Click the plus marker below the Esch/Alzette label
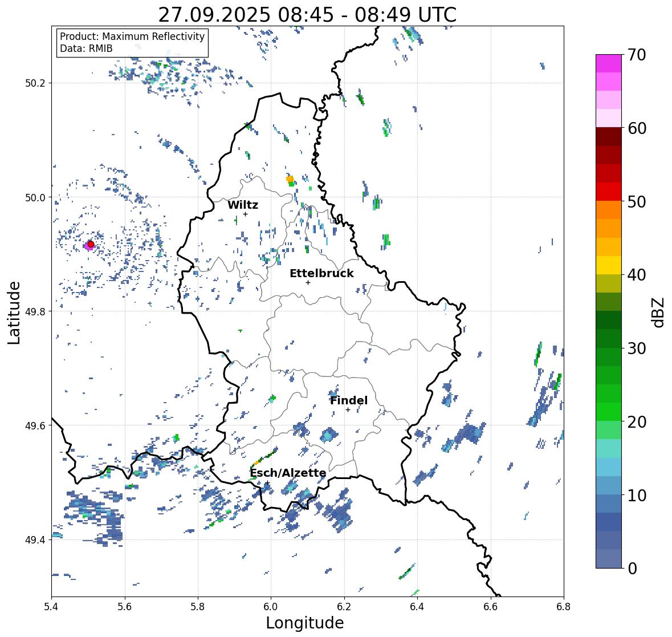Screen dimensions: 672x637 pos(267,482)
